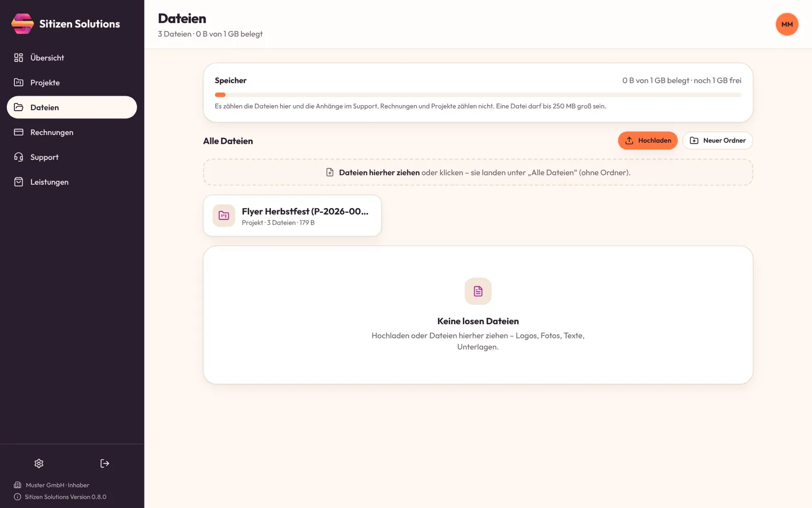This screenshot has height=508, width=812.
Task: Open the Flyer Herbstfest project folder card
Action: [292, 215]
